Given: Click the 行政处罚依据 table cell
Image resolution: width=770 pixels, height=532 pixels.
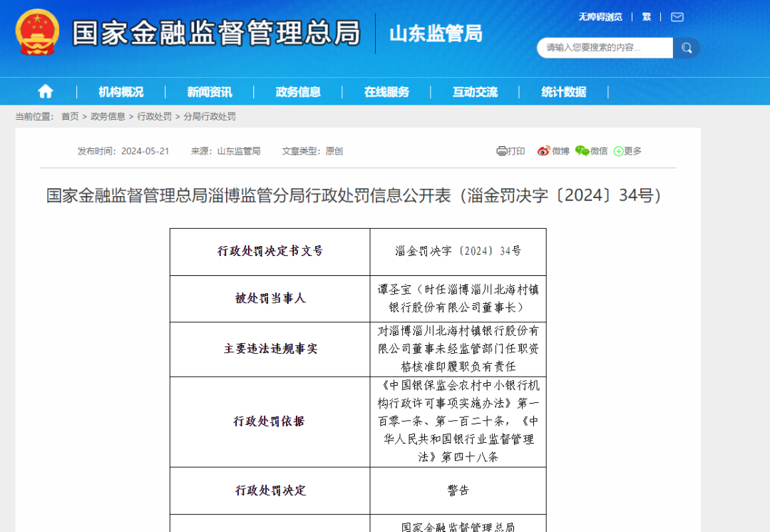Looking at the screenshot, I should [x=270, y=421].
